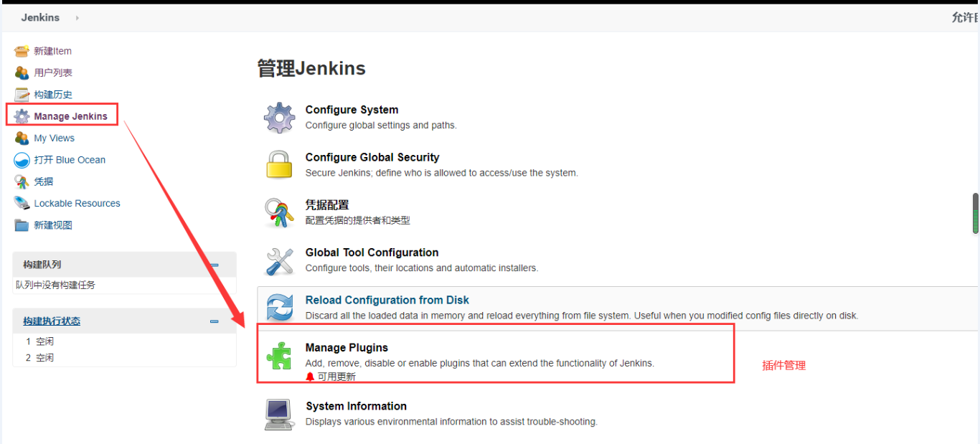This screenshot has width=980, height=444.
Task: Open the 构建历史 link
Action: point(53,95)
